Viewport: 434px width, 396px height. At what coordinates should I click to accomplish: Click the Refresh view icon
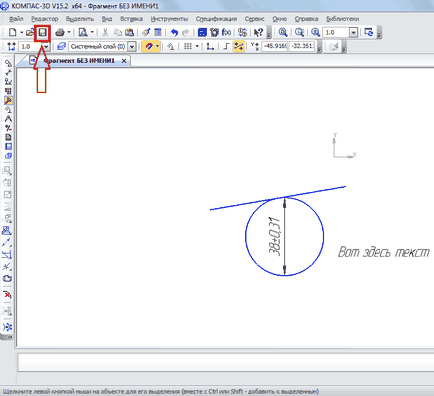point(369,32)
